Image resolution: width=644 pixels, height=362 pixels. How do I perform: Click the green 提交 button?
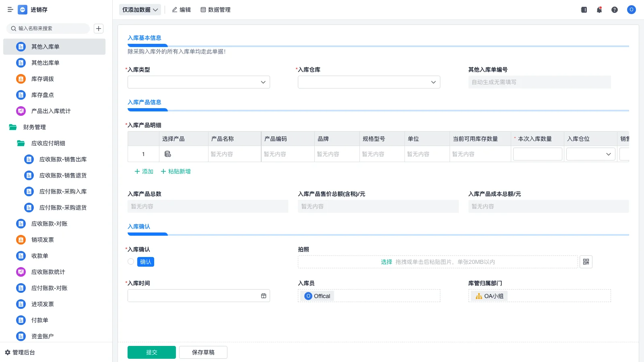(152, 352)
